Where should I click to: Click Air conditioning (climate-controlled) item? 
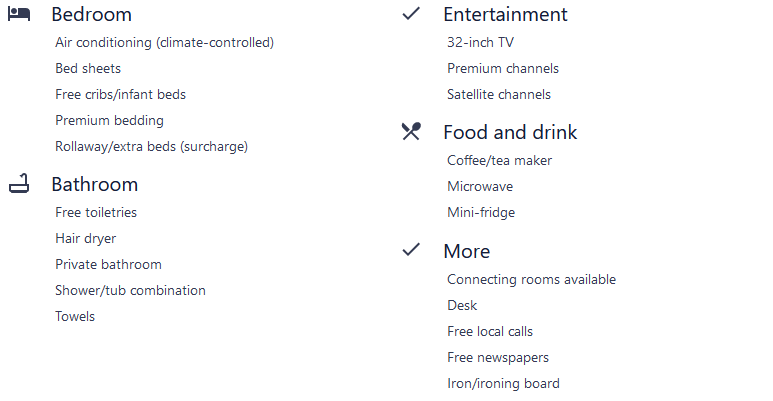[164, 42]
